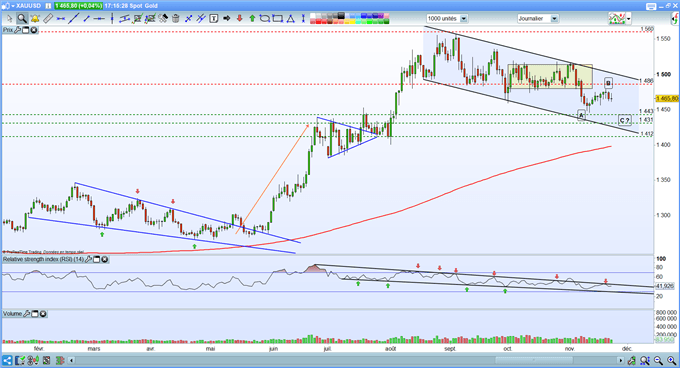The height and width of the screenshot is (368, 680).
Task: Select the ruler measurement tool
Action: click(48, 18)
